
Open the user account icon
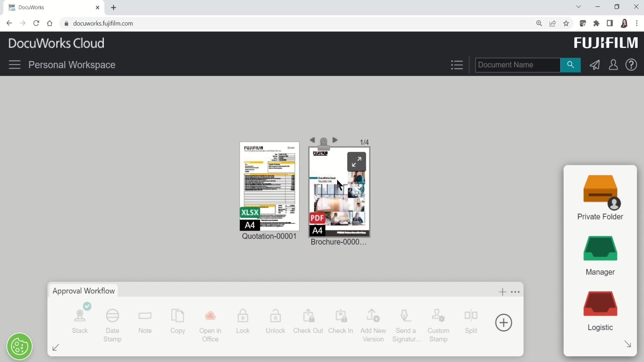pyautogui.click(x=613, y=65)
